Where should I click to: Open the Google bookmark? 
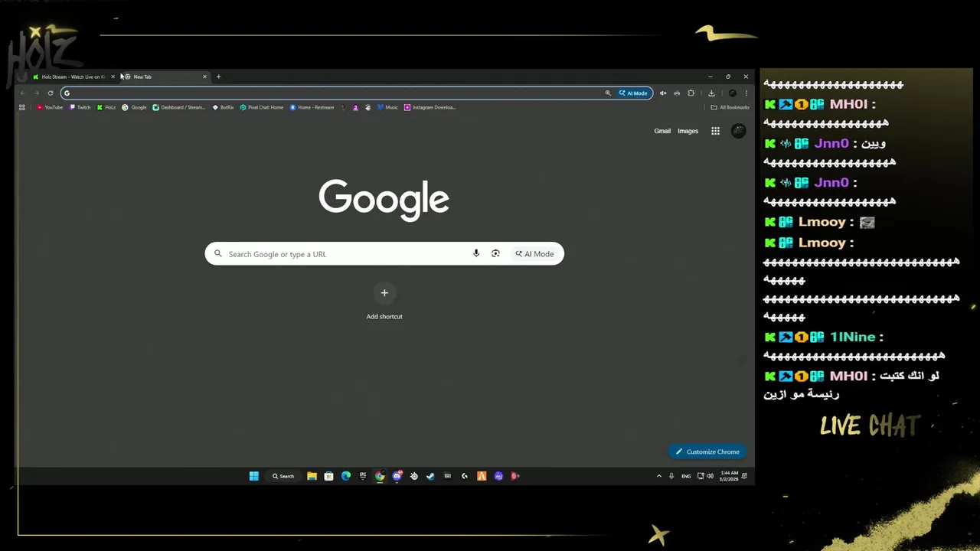tap(134, 107)
